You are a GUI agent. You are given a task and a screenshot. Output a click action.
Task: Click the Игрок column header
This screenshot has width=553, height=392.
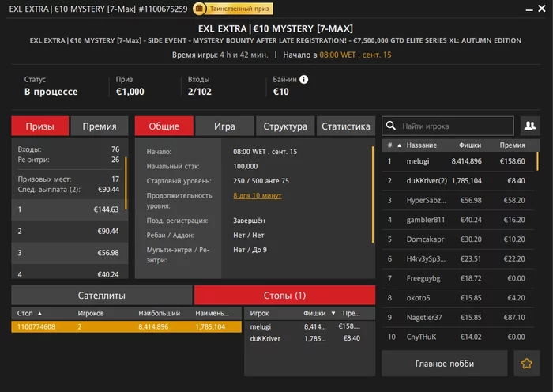[259, 313]
